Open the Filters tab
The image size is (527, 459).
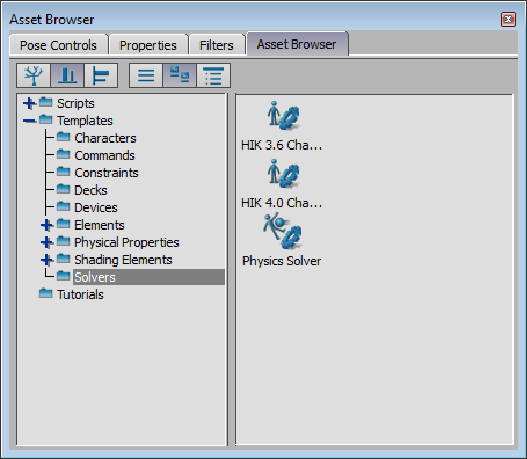coord(216,45)
